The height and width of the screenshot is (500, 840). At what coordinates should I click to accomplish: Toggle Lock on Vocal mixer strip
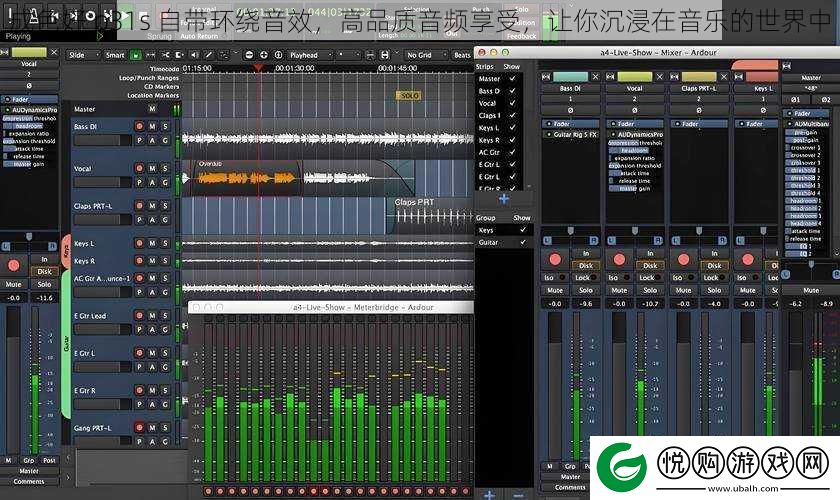click(x=649, y=278)
